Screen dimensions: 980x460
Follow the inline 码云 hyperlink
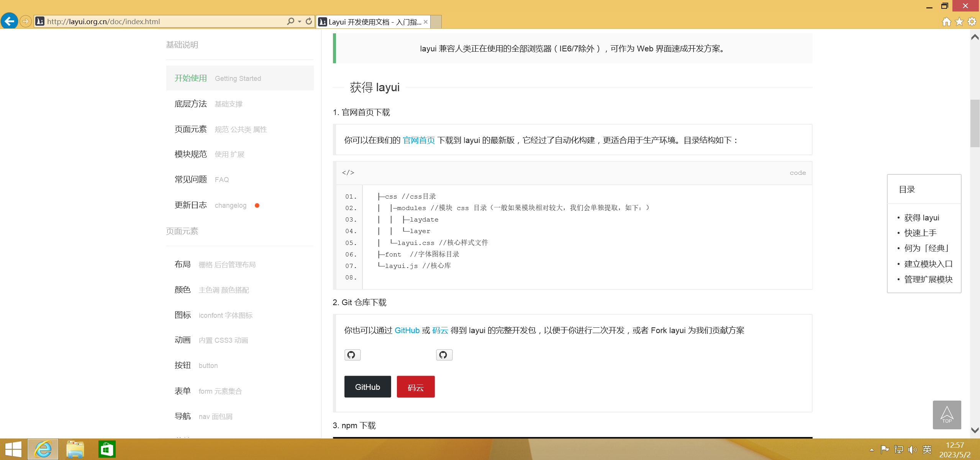point(440,330)
